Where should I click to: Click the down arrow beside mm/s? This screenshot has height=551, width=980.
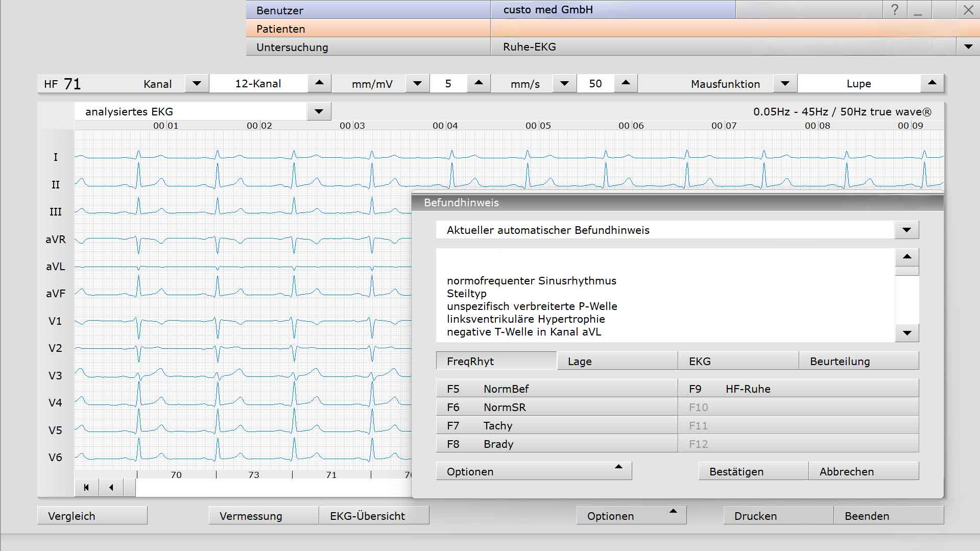point(564,83)
